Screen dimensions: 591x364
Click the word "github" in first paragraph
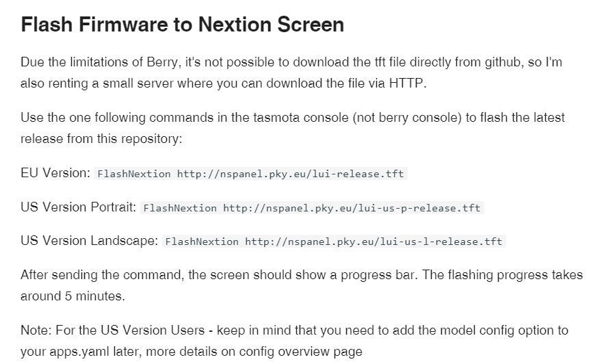click(x=497, y=62)
